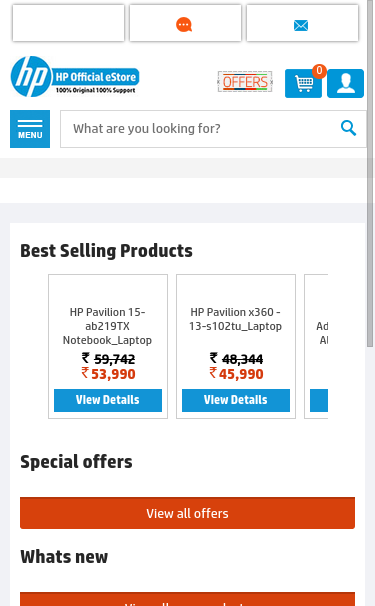375x606 pixels.
Task: Click the cart item count badge
Action: tap(319, 71)
